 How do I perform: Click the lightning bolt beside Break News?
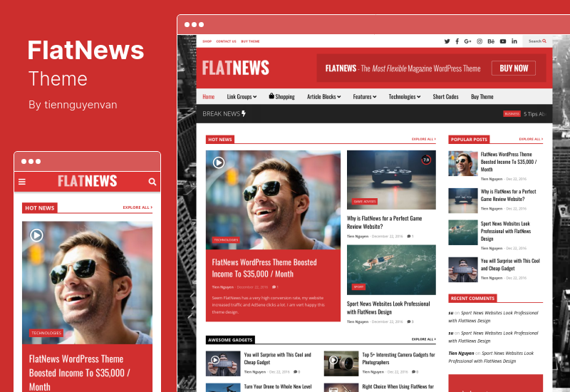pyautogui.click(x=244, y=114)
